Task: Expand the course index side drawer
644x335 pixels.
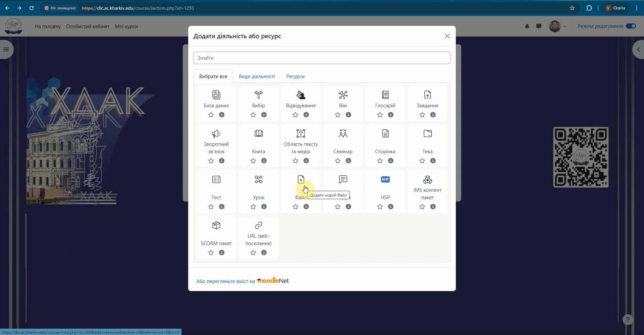Action: [x=6, y=50]
